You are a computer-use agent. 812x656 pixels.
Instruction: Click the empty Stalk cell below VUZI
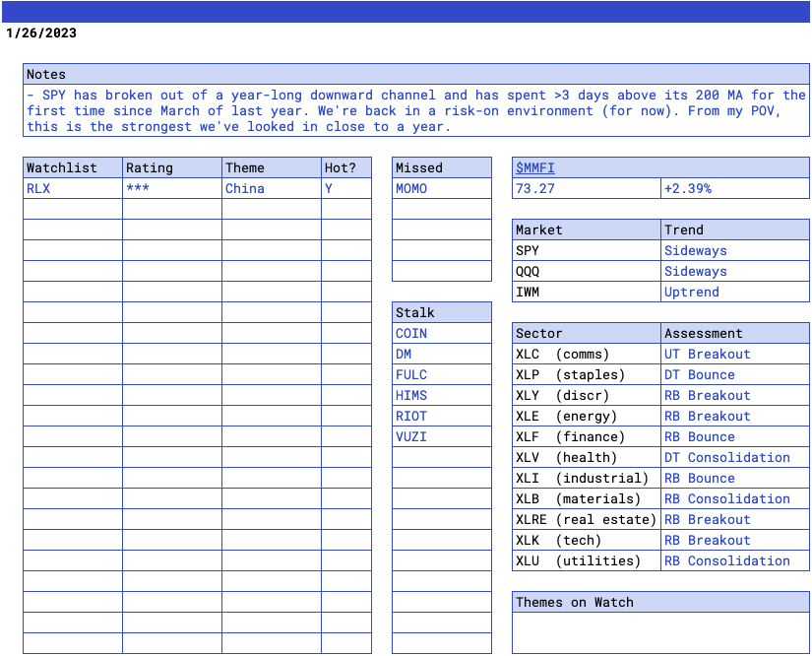click(442, 458)
